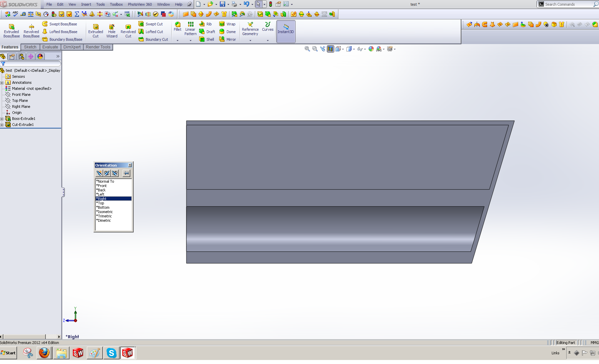Select *Isometric in the Orientation list
This screenshot has height=364, width=599.
click(105, 212)
